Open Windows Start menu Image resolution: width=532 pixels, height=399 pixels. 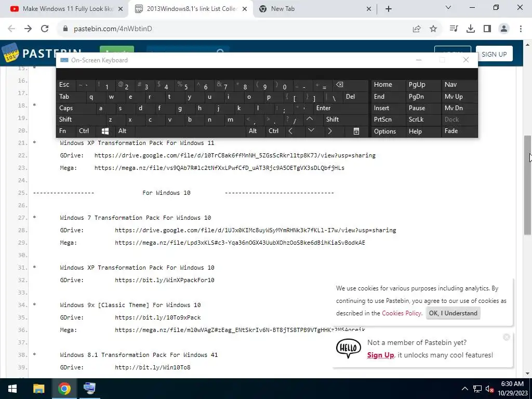pyautogui.click(x=12, y=389)
